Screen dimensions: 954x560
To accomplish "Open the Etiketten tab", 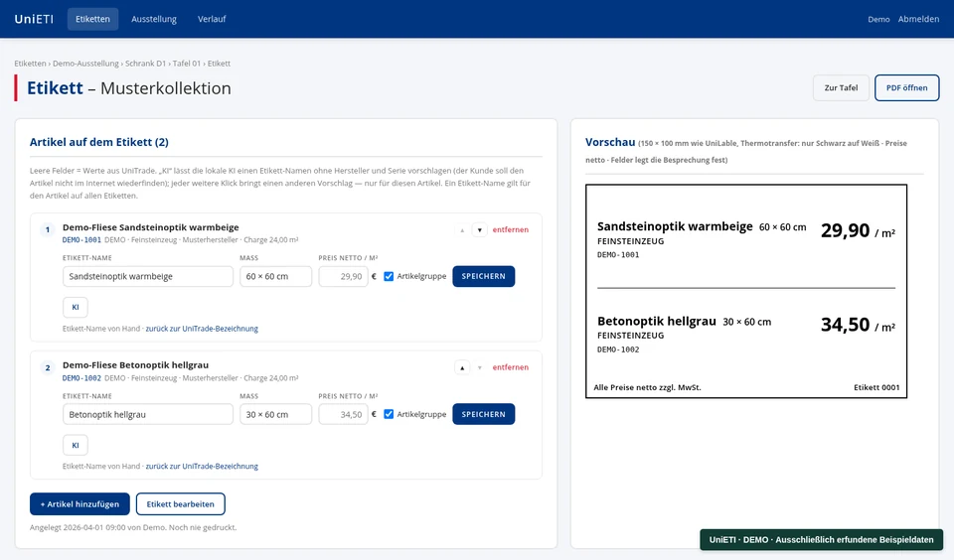I will coord(92,19).
